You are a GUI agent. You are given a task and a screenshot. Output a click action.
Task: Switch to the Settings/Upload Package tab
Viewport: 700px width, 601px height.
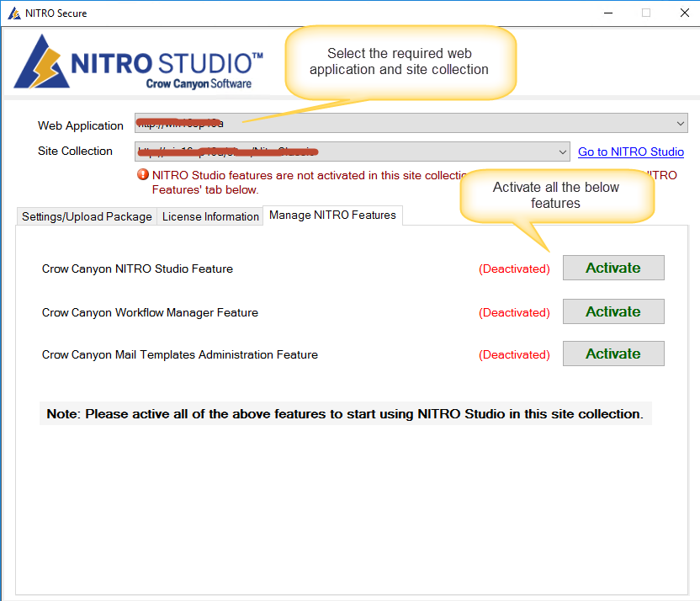86,216
